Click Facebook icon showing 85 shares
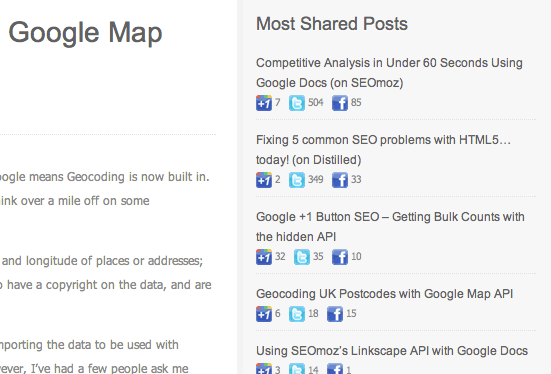 [x=340, y=103]
